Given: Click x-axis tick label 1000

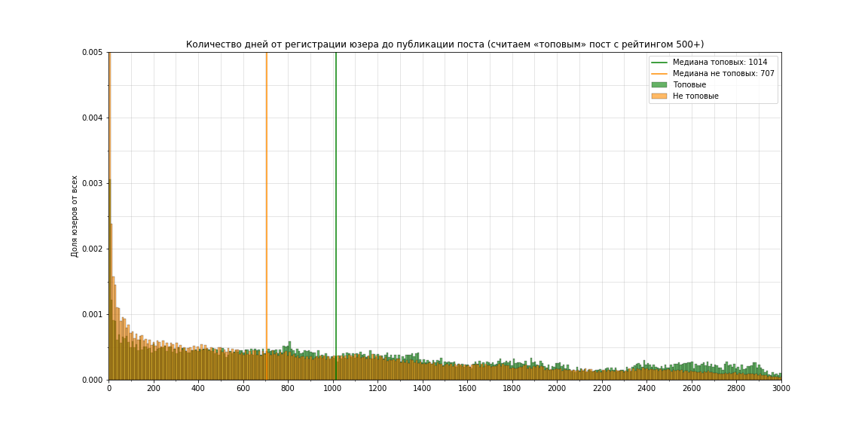Looking at the screenshot, I should click(x=333, y=389).
